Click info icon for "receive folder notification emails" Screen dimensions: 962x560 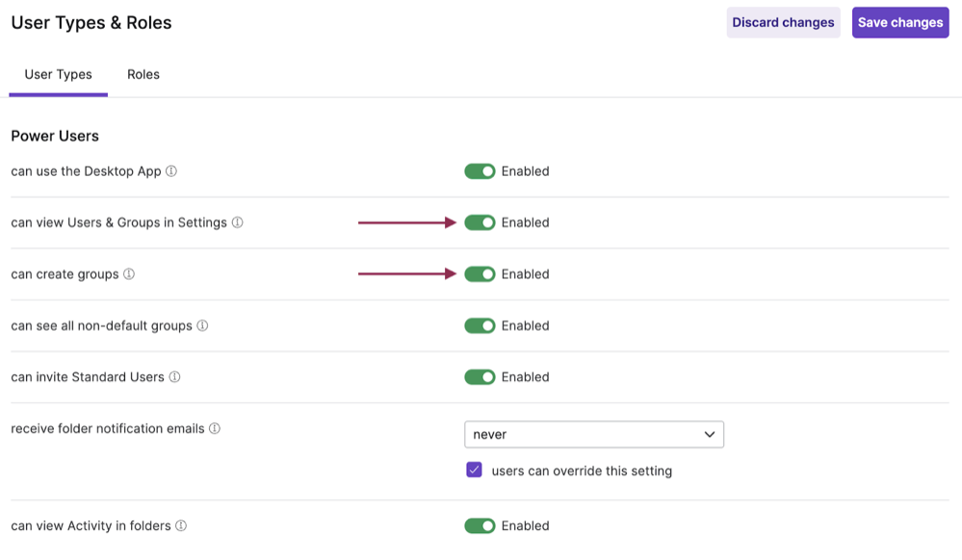click(x=213, y=428)
